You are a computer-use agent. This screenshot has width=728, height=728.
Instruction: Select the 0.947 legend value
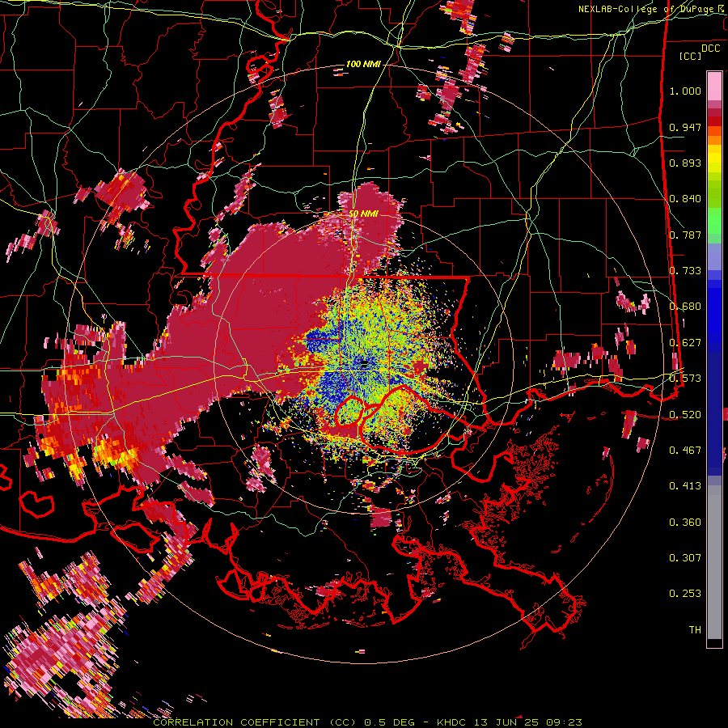pyautogui.click(x=685, y=127)
